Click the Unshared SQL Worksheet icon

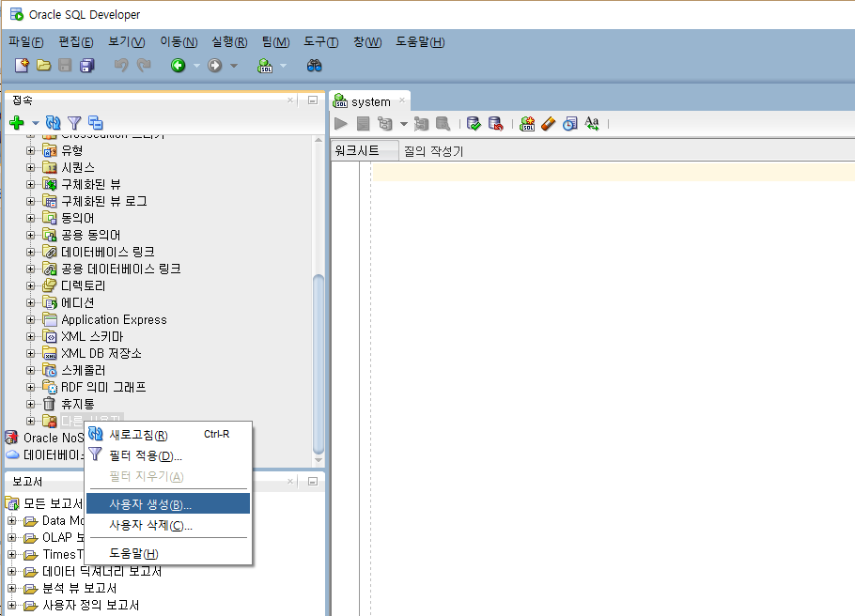coord(527,124)
